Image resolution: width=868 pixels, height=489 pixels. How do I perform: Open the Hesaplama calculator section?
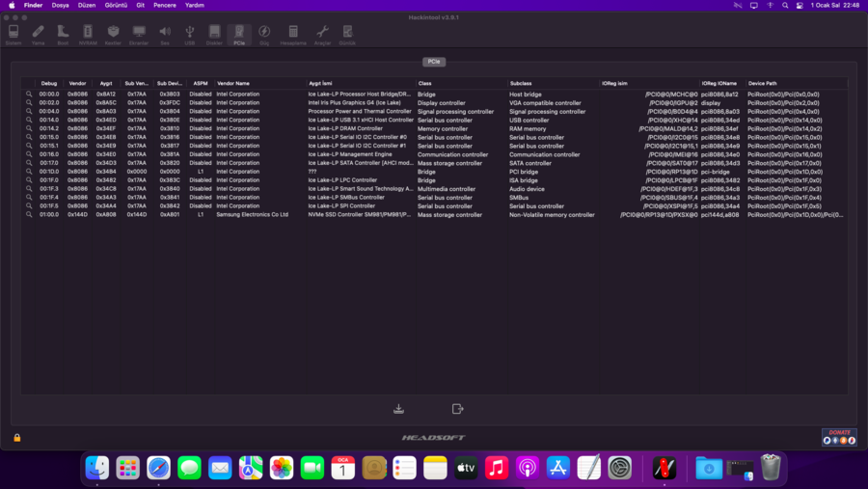tap(293, 35)
